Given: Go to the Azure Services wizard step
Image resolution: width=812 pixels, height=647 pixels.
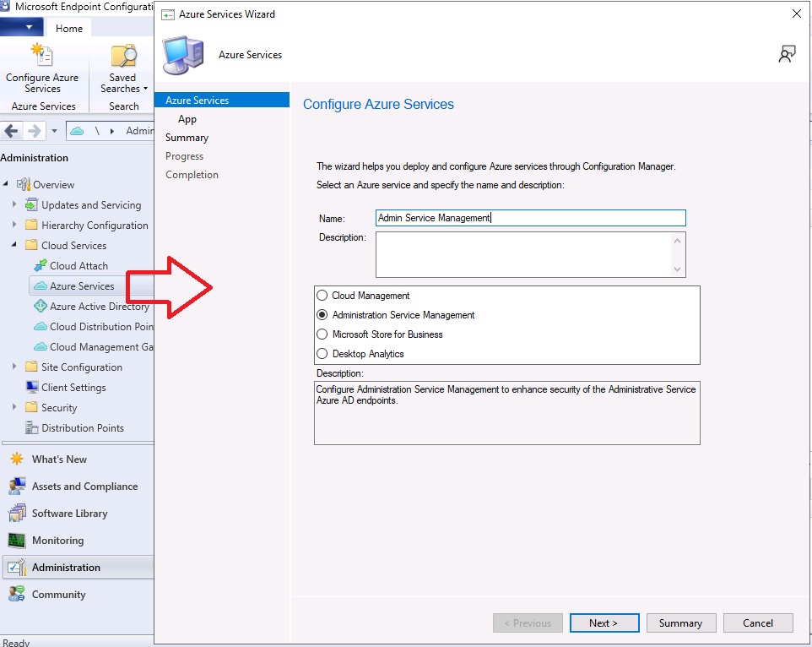Looking at the screenshot, I should pyautogui.click(x=222, y=100).
